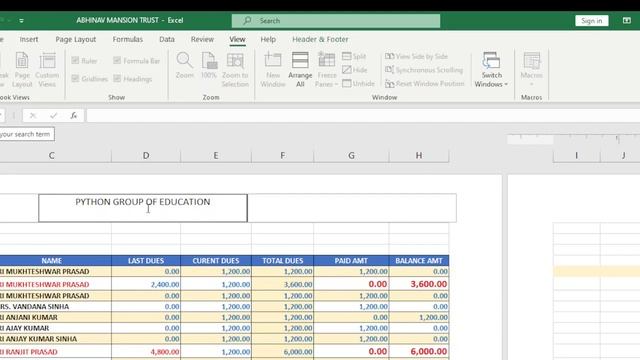The image size is (640, 360).
Task: Click the Hide window icon
Action: pos(347,70)
